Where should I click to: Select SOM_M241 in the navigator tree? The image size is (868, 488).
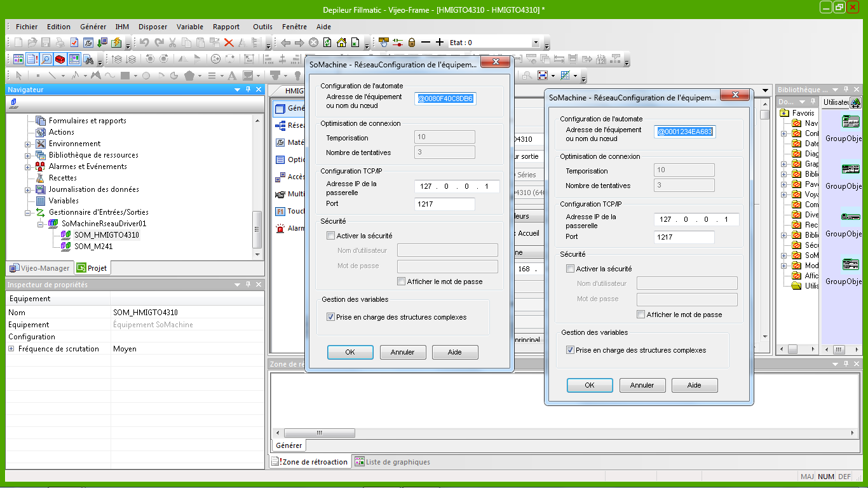(93, 247)
